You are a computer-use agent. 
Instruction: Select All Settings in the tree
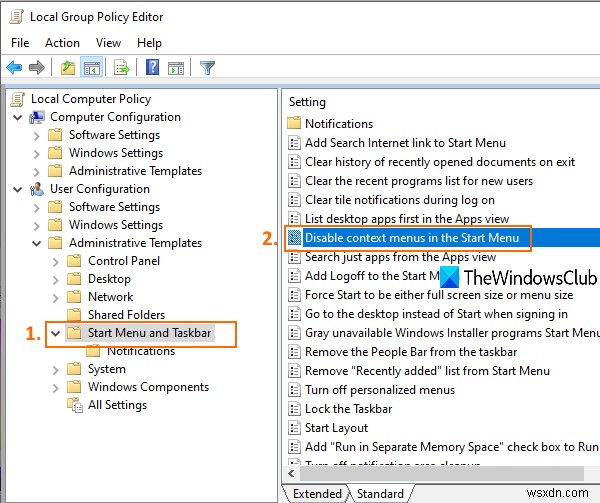[x=117, y=405]
